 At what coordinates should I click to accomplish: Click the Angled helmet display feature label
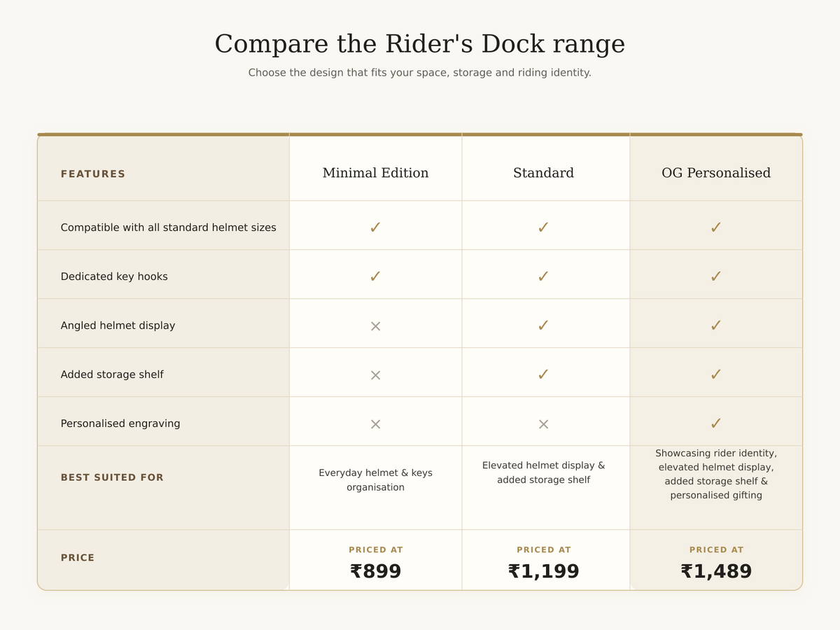[118, 325]
